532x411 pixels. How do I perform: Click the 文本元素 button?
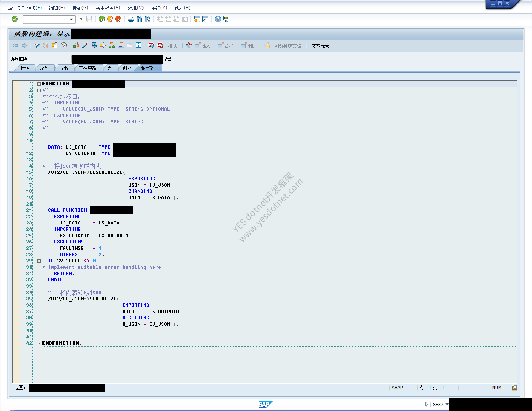[x=320, y=46]
